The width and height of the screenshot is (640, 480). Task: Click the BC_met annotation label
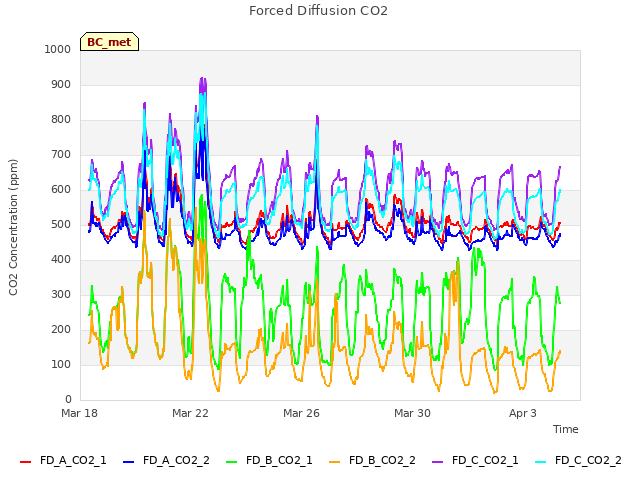(x=109, y=42)
